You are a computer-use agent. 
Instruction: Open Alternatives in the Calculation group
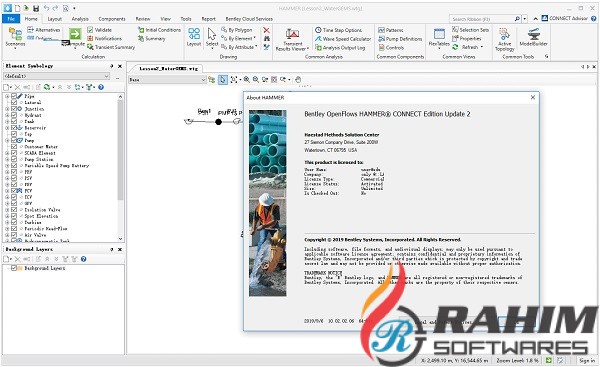(x=44, y=29)
